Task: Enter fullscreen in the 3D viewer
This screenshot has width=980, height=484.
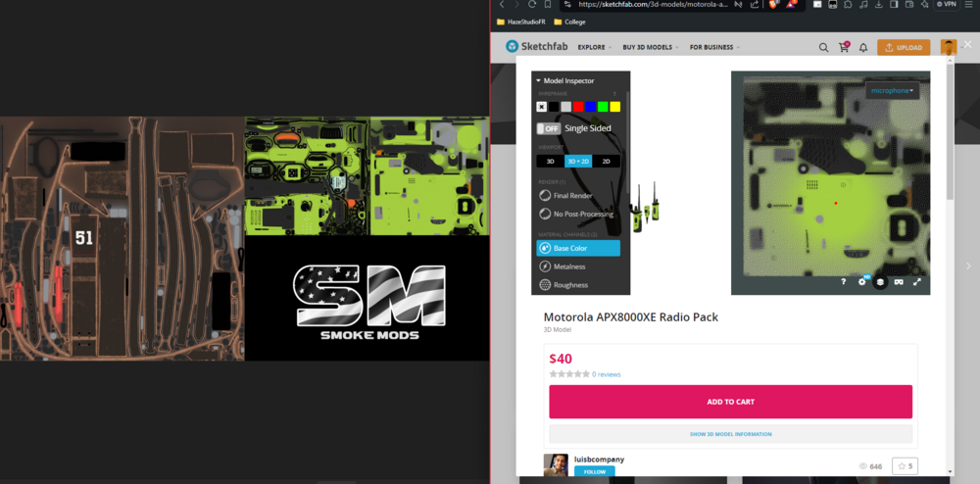Action: 917,281
